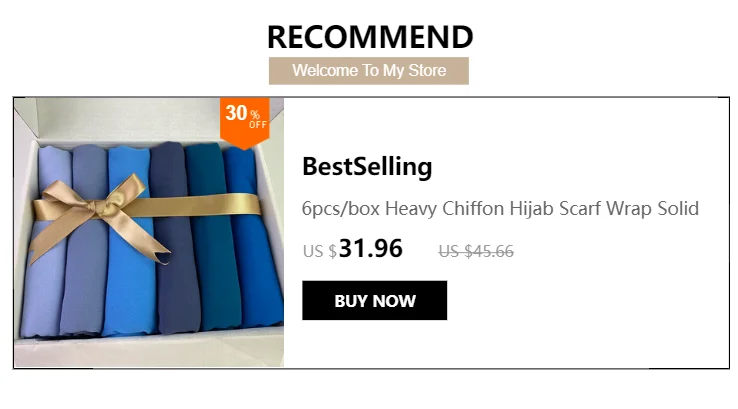Click the Welcome To My Store banner
The height and width of the screenshot is (409, 738).
369,71
